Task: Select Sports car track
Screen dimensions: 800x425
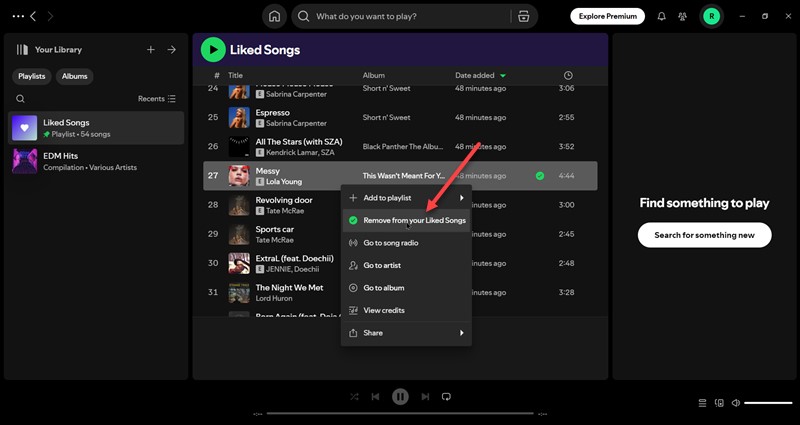Action: (x=274, y=229)
